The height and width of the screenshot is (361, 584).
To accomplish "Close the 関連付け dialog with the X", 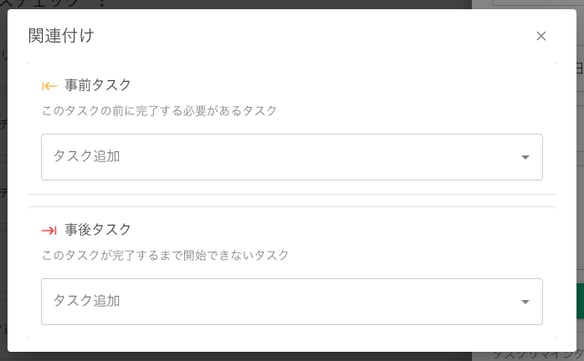I will [x=541, y=36].
